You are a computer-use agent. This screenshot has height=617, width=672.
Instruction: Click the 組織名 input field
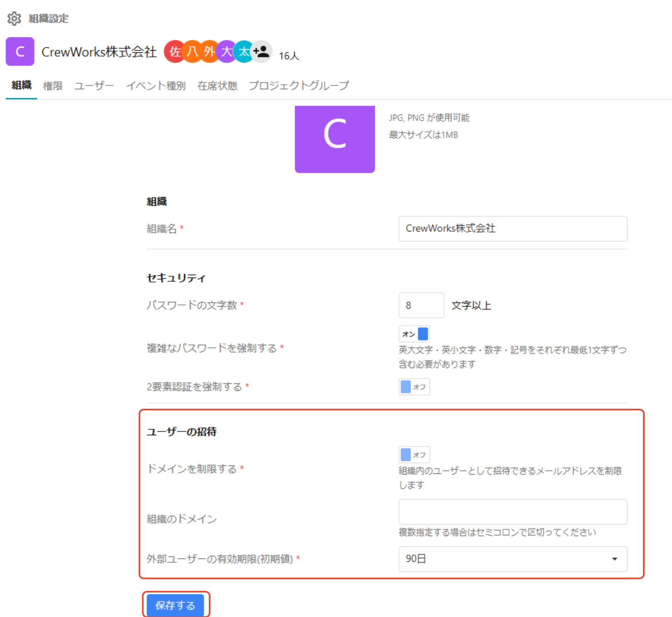coord(513,229)
